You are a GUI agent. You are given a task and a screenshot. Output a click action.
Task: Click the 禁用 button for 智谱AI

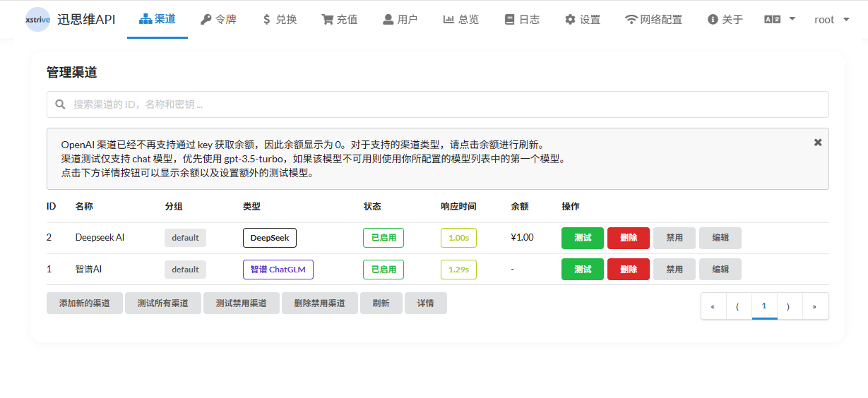[674, 269]
